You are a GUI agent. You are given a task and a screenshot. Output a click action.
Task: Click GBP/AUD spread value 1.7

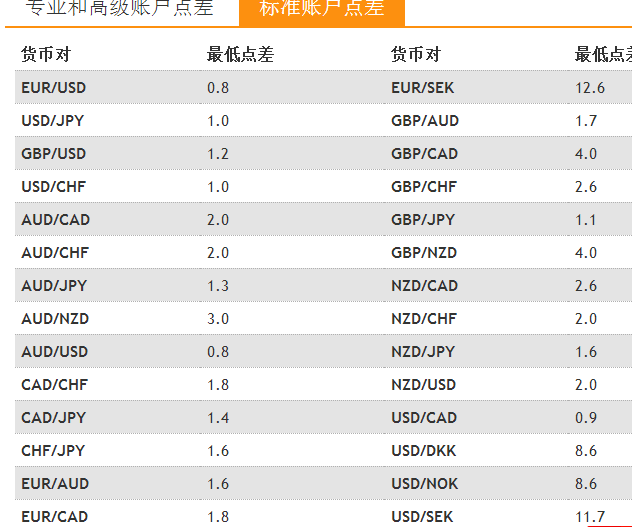coord(586,121)
